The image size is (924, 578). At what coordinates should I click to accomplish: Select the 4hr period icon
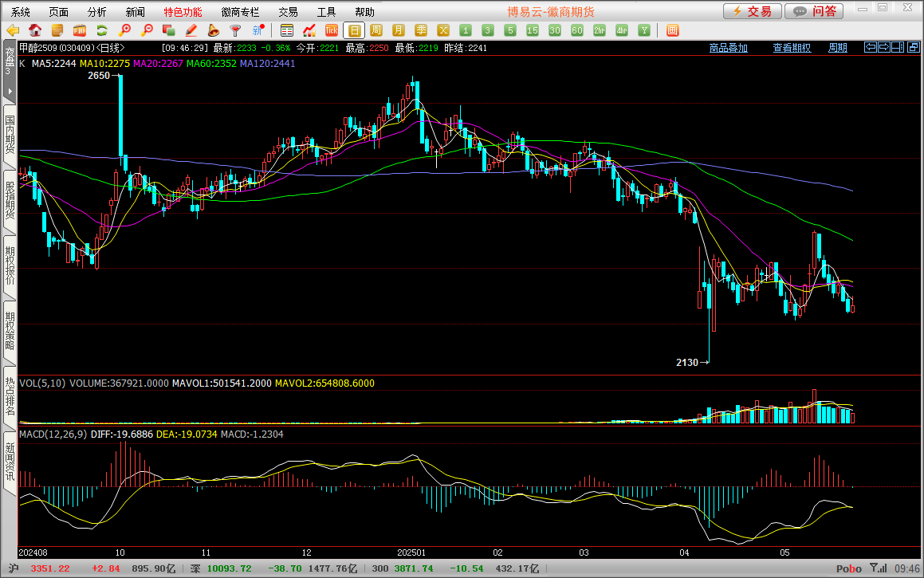click(x=622, y=30)
